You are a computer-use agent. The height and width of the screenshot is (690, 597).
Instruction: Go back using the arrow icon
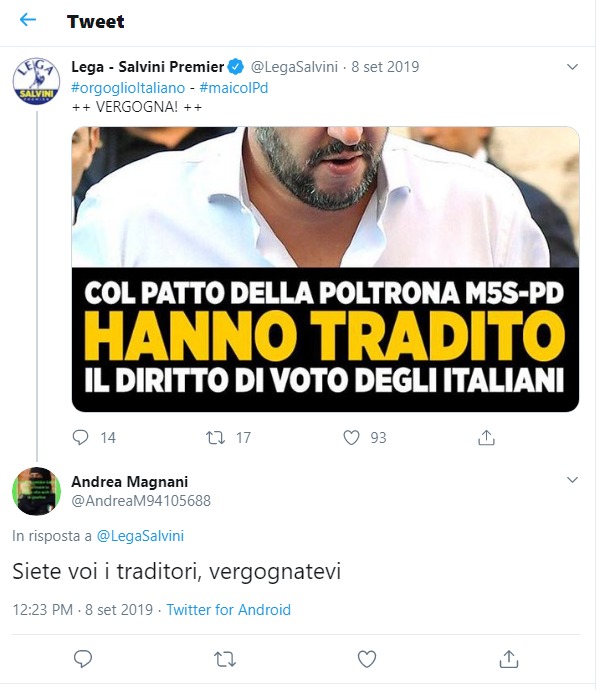click(x=28, y=20)
